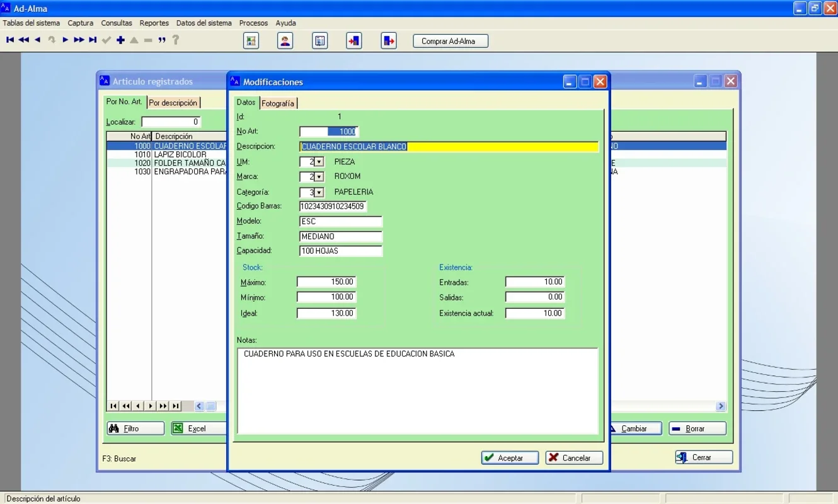The image size is (838, 504).
Task: Open Datos del sistema menu
Action: (204, 23)
